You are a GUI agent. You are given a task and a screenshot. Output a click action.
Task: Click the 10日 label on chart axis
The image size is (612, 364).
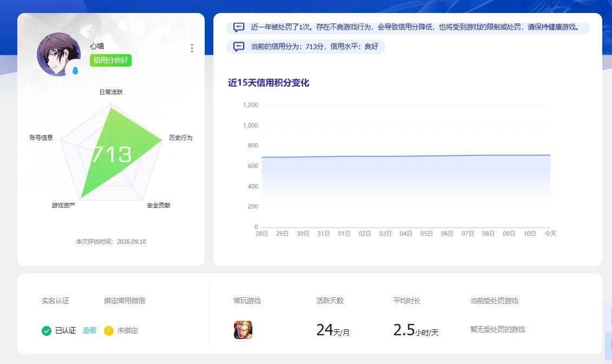click(x=529, y=233)
